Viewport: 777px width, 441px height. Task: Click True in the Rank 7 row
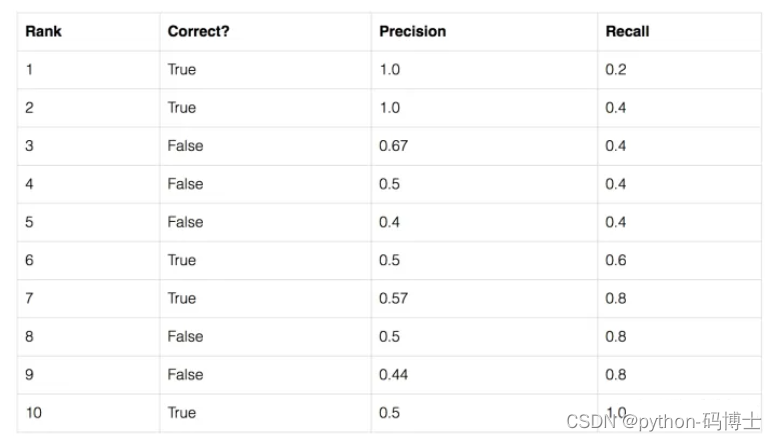[x=182, y=298]
